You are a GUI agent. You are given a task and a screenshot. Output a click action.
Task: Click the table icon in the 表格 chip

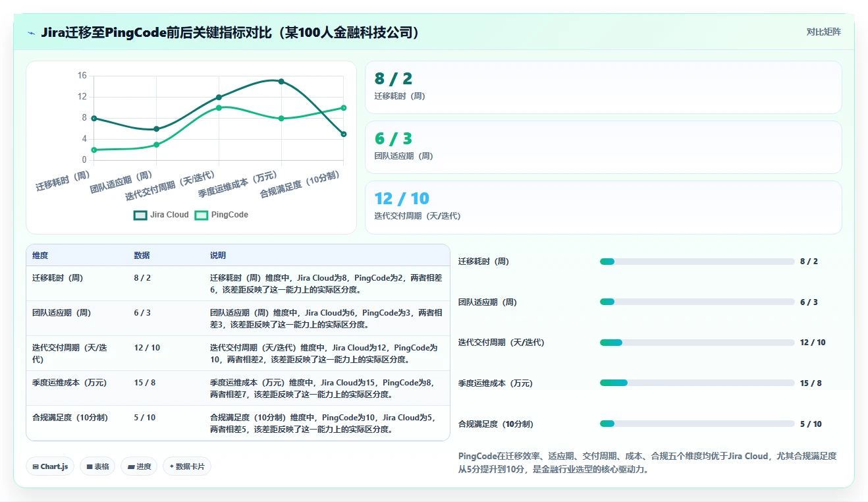90,466
